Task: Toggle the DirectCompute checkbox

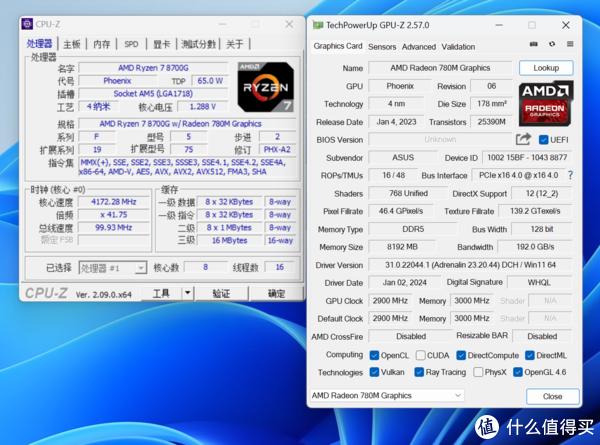Action: (x=461, y=355)
